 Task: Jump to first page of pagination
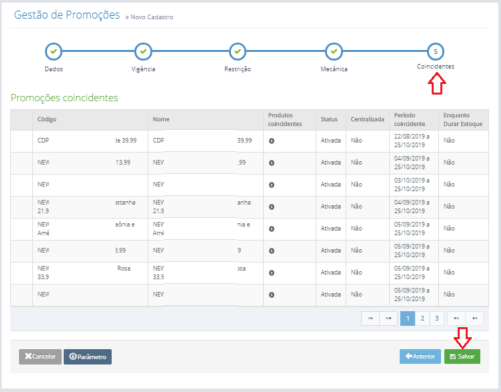pyautogui.click(x=370, y=318)
